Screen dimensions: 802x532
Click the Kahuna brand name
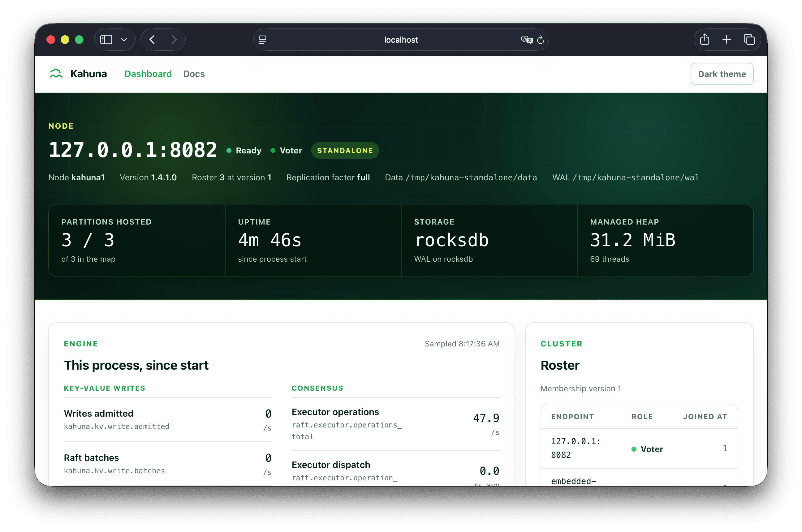coord(88,74)
